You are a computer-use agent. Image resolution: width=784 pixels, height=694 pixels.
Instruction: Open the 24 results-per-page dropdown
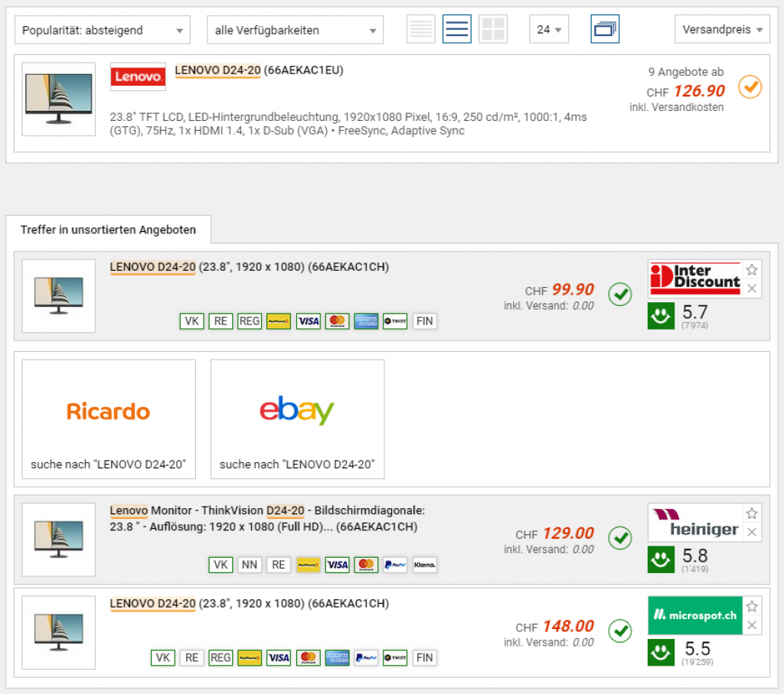548,30
